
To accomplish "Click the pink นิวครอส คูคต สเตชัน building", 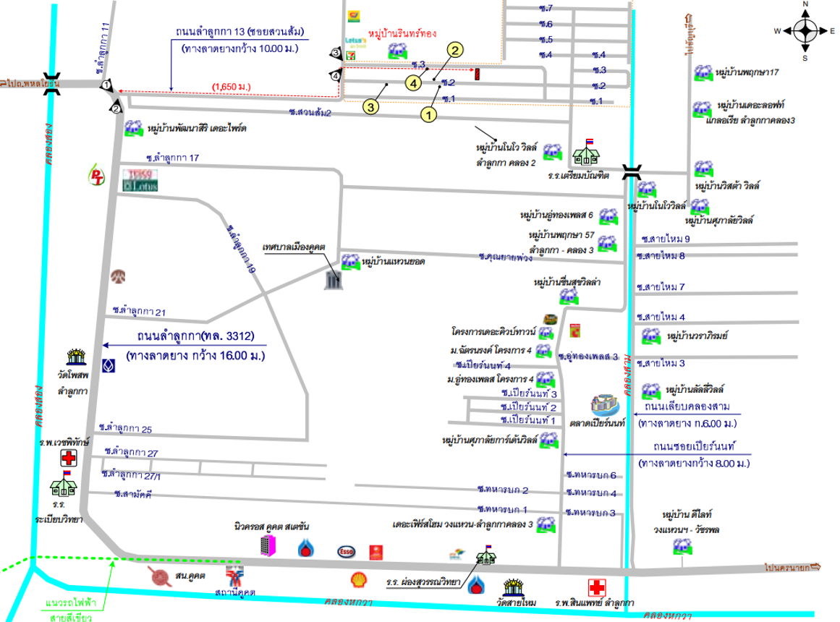I will pyautogui.click(x=268, y=545).
